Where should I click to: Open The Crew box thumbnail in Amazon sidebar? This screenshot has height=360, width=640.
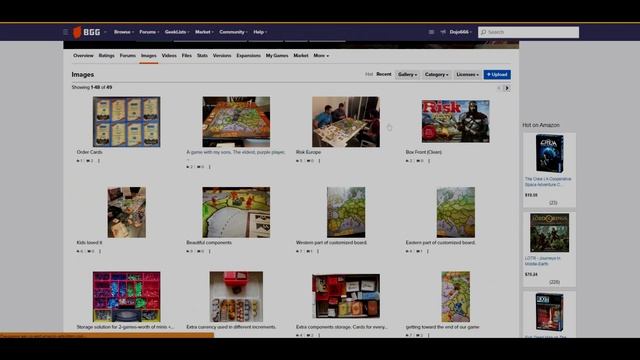(549, 153)
